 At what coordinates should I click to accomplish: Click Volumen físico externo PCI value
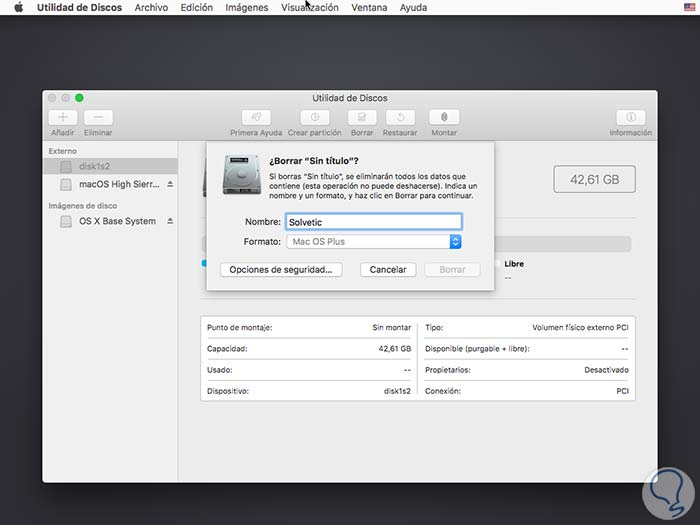(x=580, y=328)
